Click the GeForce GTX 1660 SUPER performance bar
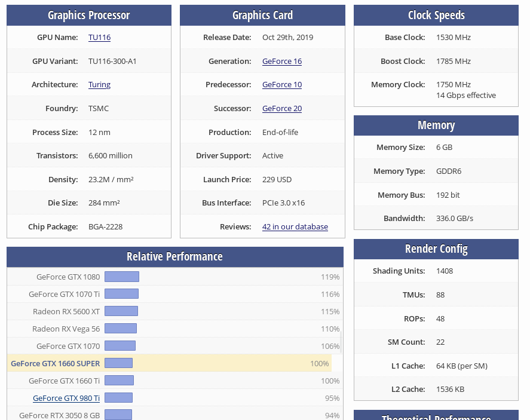The image size is (530, 420). coord(118,363)
